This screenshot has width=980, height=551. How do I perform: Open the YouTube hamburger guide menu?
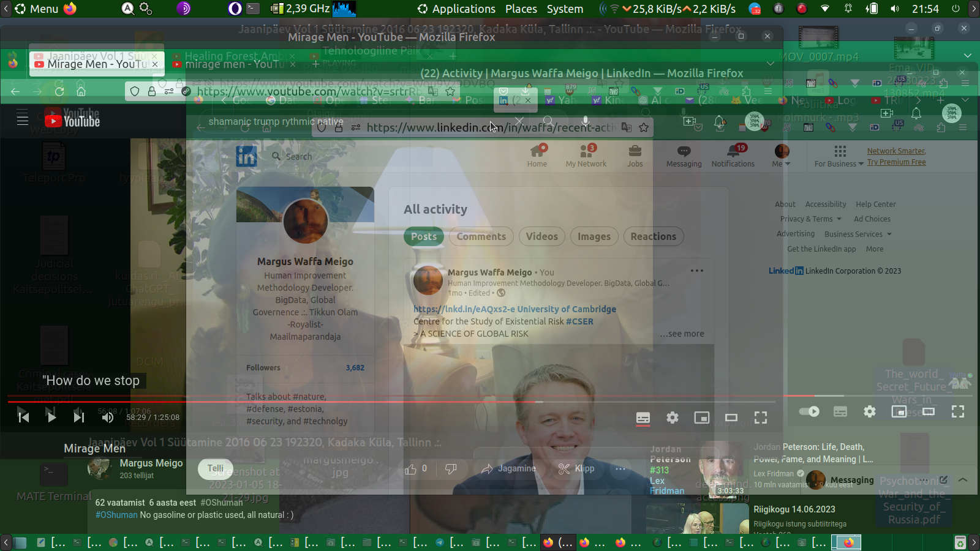pos(23,118)
